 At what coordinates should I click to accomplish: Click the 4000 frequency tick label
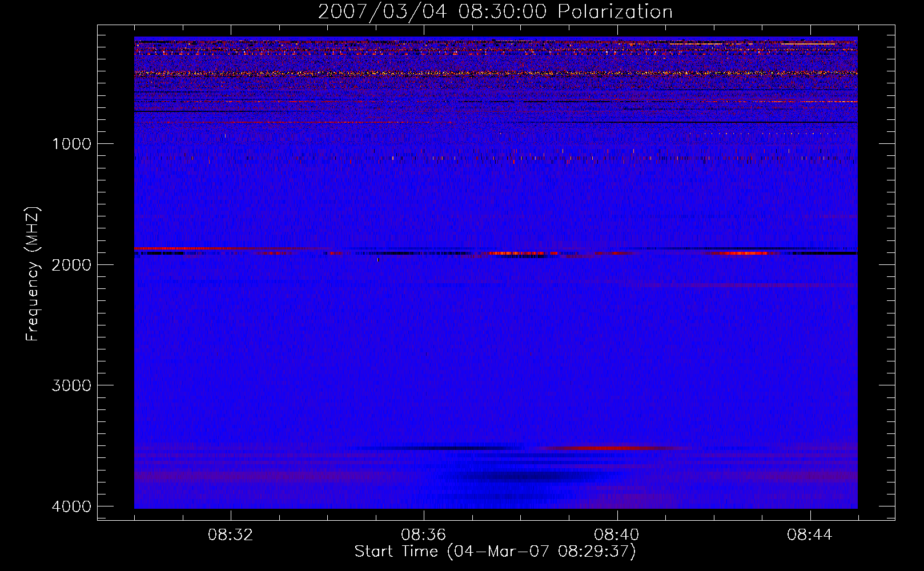71,506
